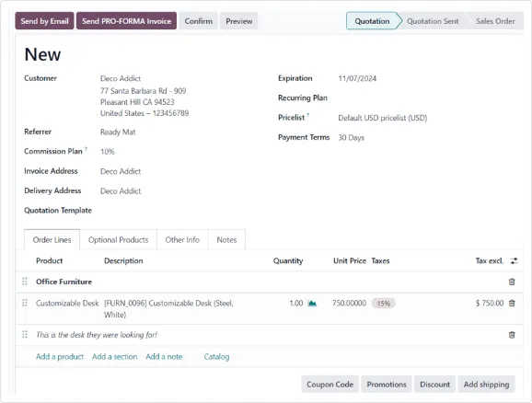Open Promotions
This screenshot has height=403, width=532.
(387, 385)
